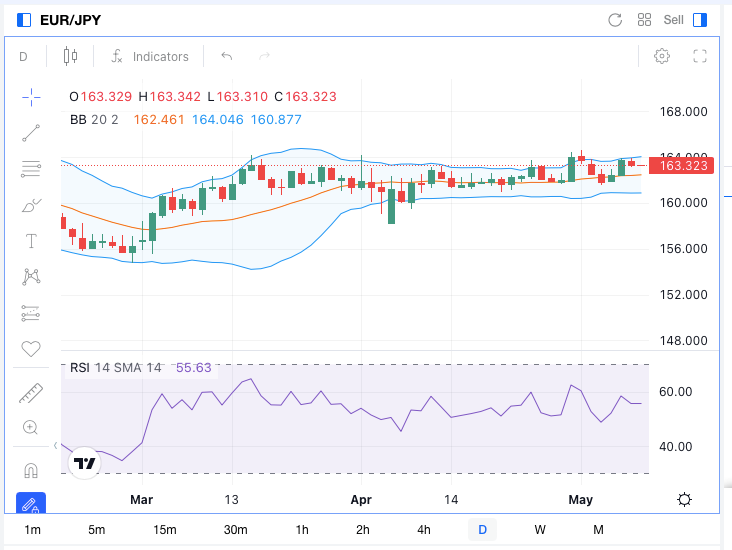Switch to the weekly W timeframe

point(540,530)
